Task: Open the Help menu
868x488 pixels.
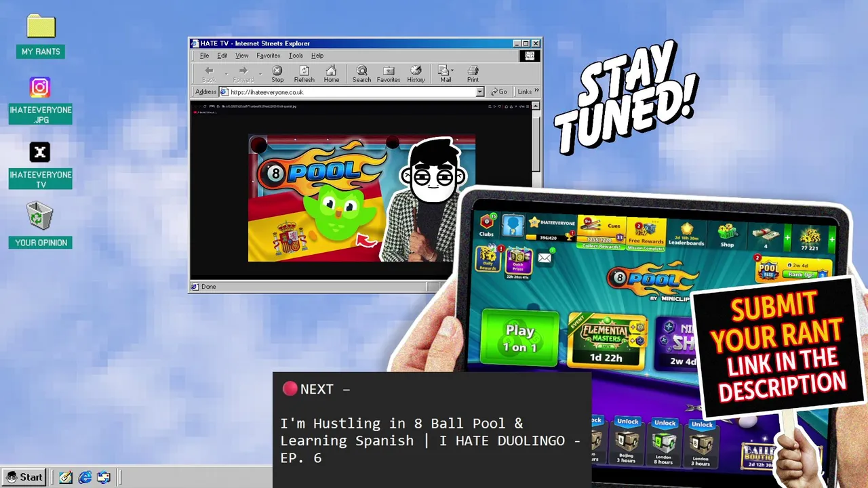Action: point(317,56)
